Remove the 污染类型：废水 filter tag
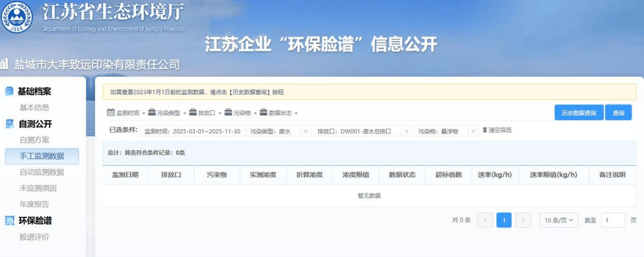 (305, 131)
